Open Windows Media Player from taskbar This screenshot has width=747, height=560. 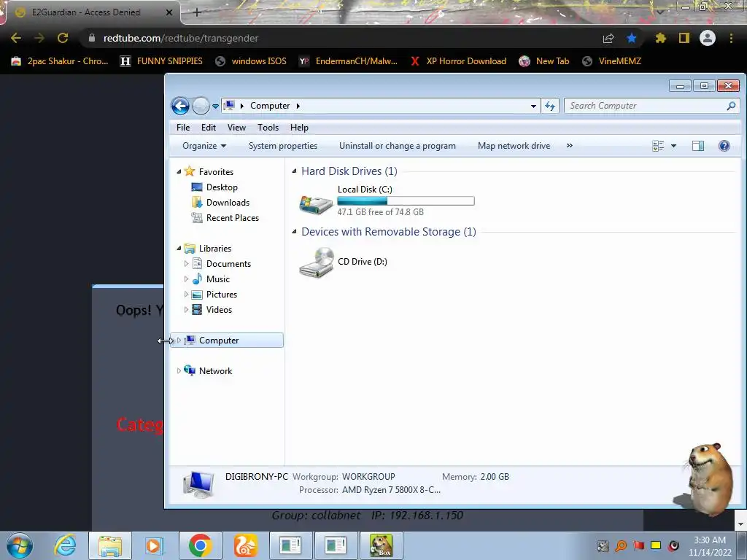tap(154, 545)
